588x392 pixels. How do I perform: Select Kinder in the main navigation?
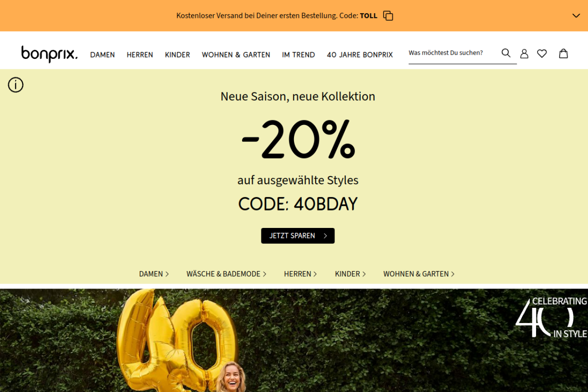(177, 55)
